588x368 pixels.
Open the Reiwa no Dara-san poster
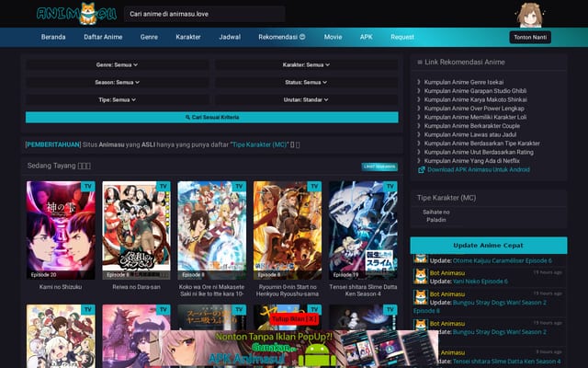tap(137, 230)
